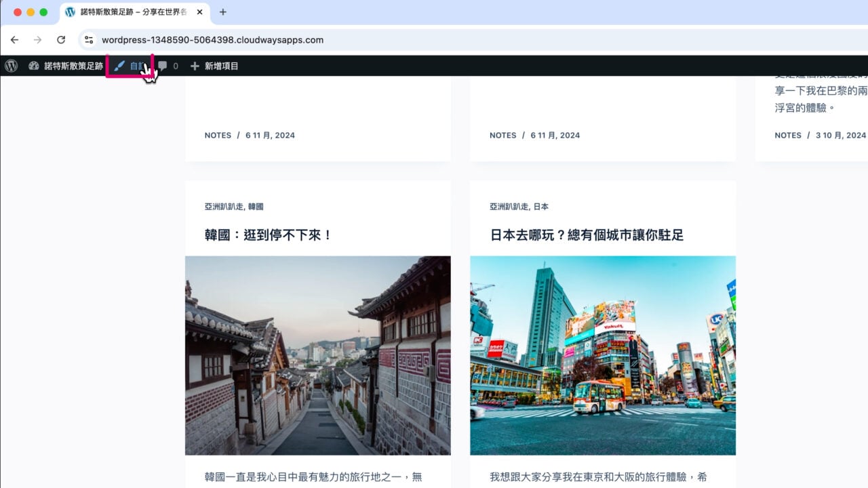Open post titled 韓國：逛到停不下來！
This screenshot has width=868, height=488.
[x=269, y=235]
